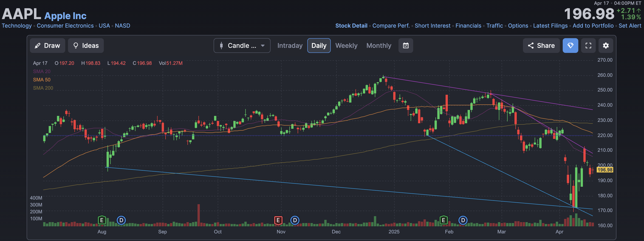Click Add to Portfolio link

click(x=593, y=26)
